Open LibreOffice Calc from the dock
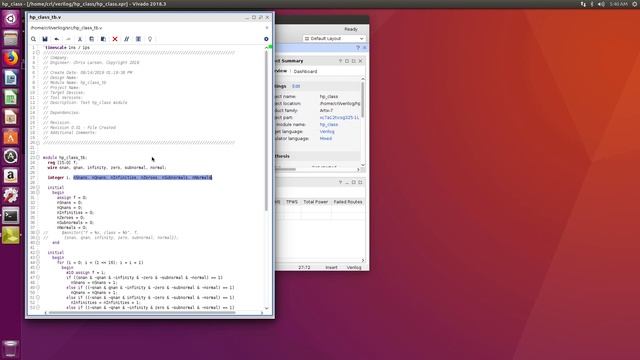 11,97
